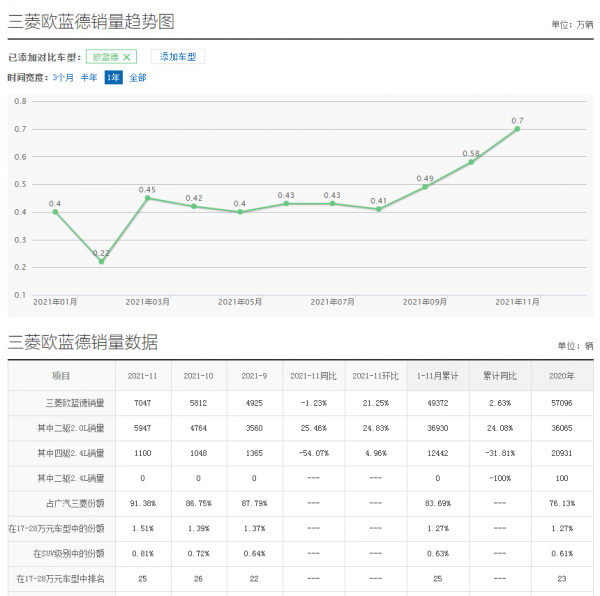Click the 0.45 data point on chart
Viewport: 600px width, 596px height.
point(148,198)
